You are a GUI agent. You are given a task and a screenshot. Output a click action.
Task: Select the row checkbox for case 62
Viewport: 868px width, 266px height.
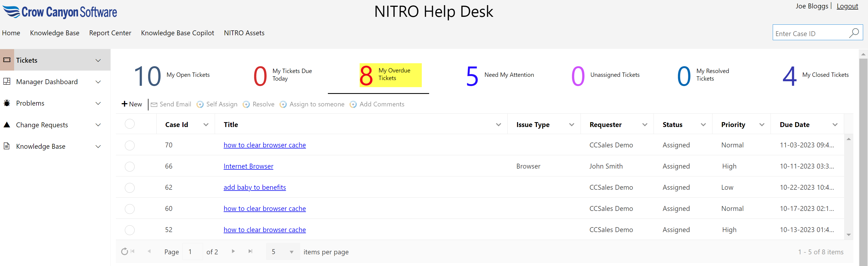(130, 188)
